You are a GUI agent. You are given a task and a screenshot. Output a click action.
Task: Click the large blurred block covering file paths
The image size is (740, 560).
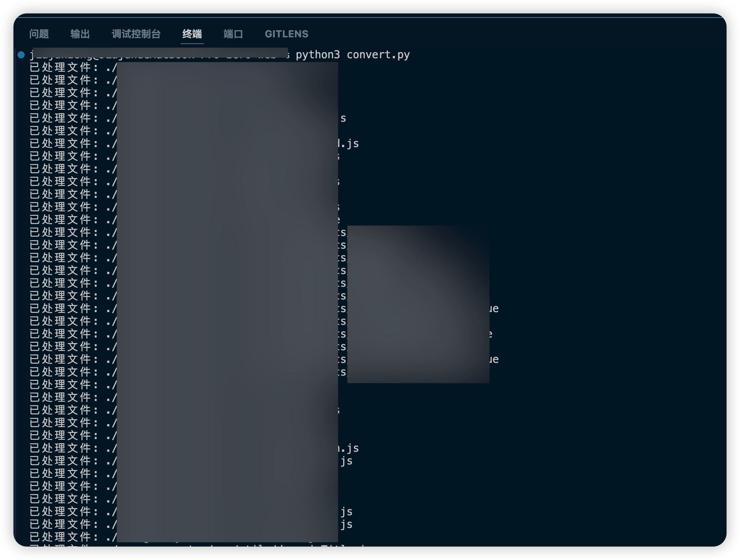(227, 302)
